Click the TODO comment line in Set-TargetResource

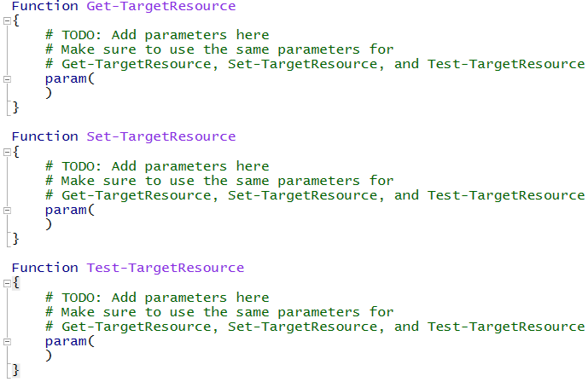click(157, 166)
